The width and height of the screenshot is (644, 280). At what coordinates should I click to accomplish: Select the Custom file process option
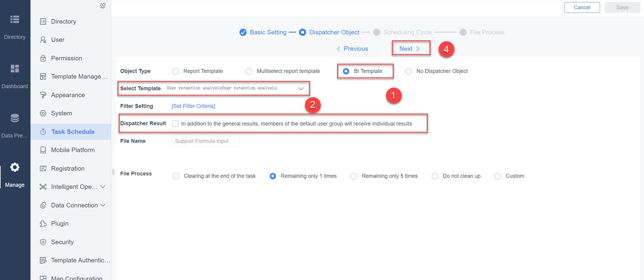498,176
